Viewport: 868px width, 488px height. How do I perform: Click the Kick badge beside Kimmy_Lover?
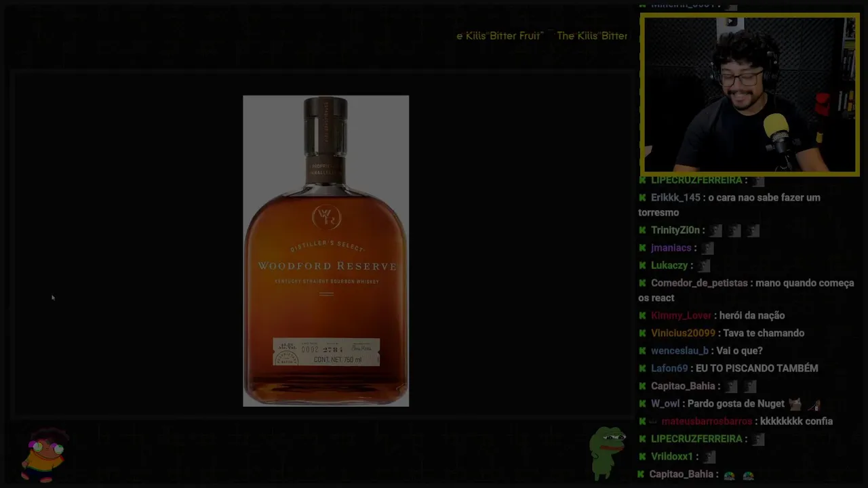click(642, 316)
